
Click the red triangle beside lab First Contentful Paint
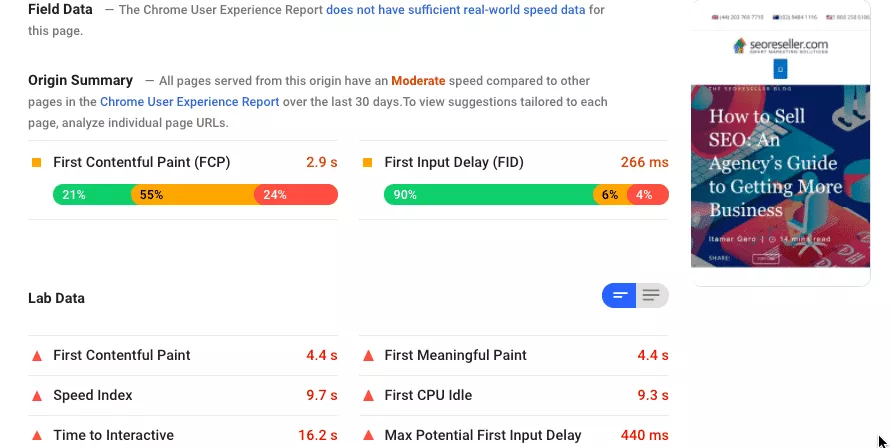[37, 355]
